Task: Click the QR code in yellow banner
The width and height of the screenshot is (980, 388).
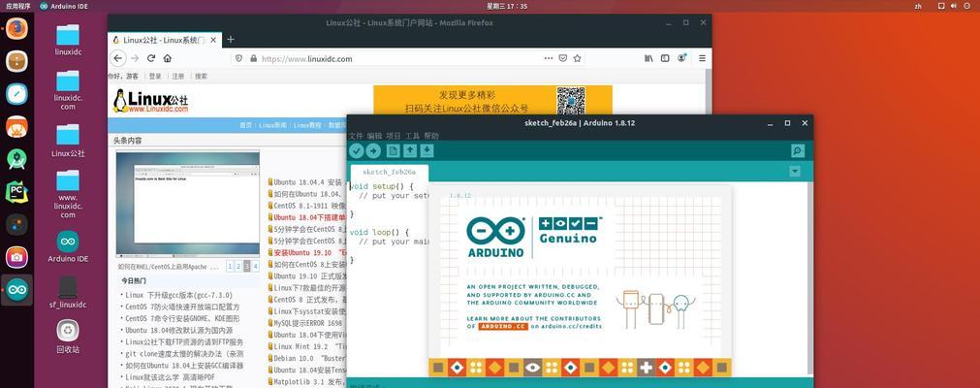Action: [x=571, y=100]
